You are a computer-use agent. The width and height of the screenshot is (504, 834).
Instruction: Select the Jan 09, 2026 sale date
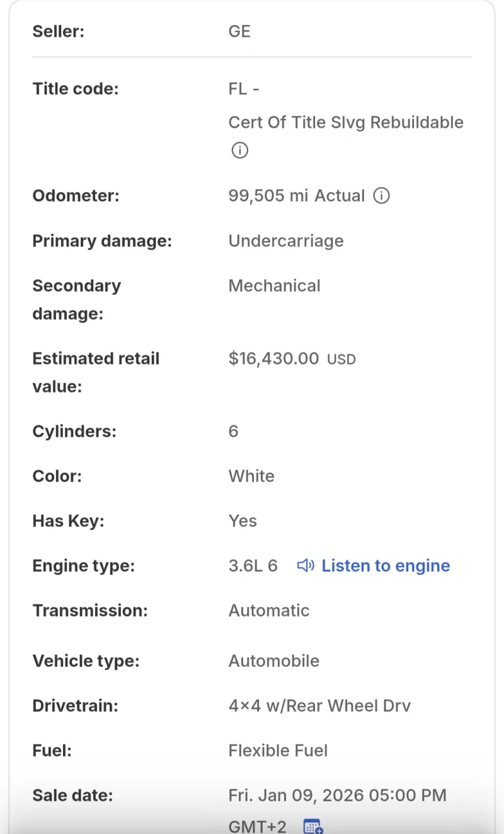point(337,795)
